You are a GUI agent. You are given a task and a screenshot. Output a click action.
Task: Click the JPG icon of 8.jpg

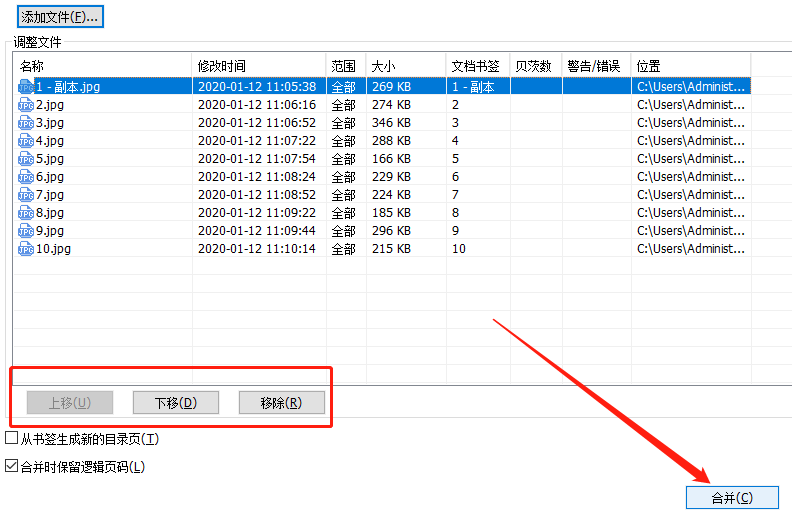[26, 213]
